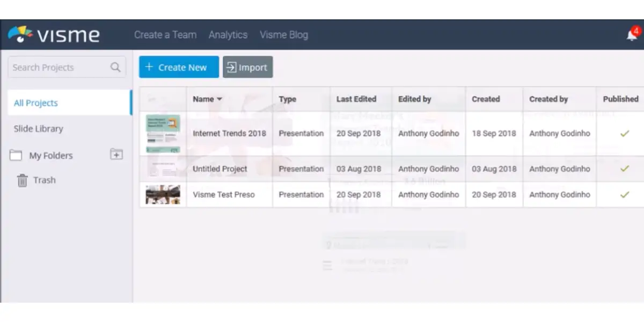Click Presentation type of Visme Test Preso

(x=301, y=194)
